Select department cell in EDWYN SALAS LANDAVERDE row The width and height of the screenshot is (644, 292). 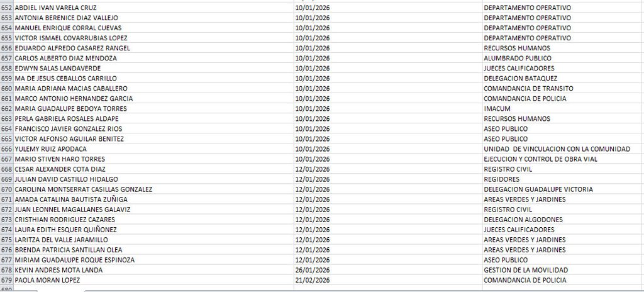click(x=563, y=68)
